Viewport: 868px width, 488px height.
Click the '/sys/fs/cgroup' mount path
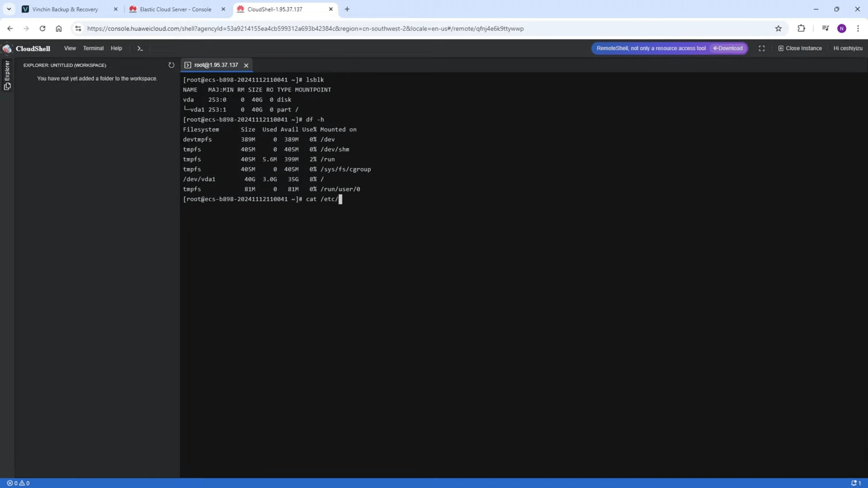point(346,169)
